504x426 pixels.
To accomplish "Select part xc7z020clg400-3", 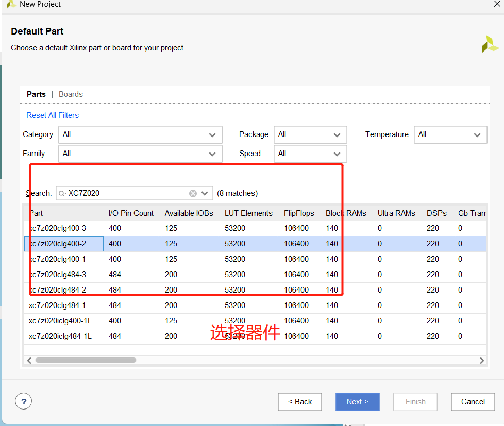I will coord(255,228).
